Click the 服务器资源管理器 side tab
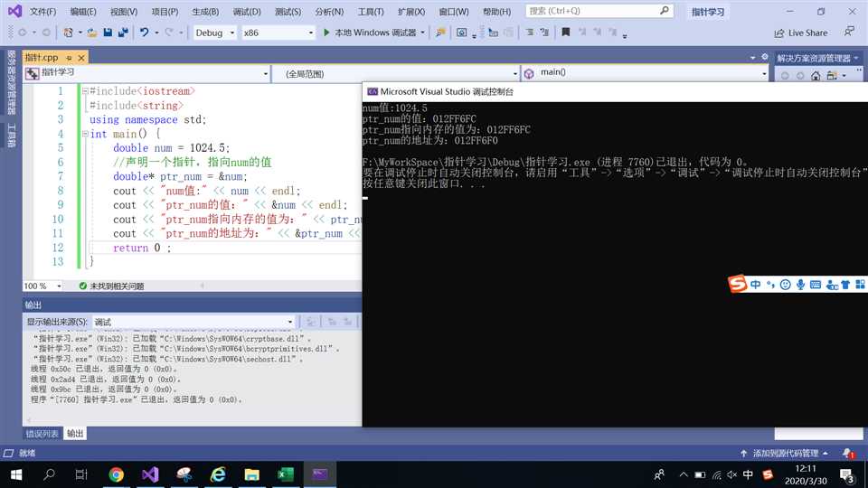The height and width of the screenshot is (488, 868). coord(11,81)
